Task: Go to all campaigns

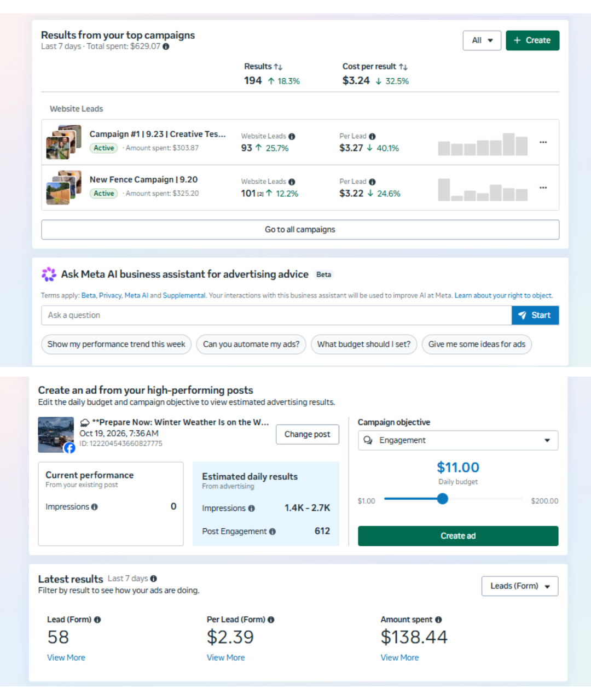Action: tap(300, 230)
